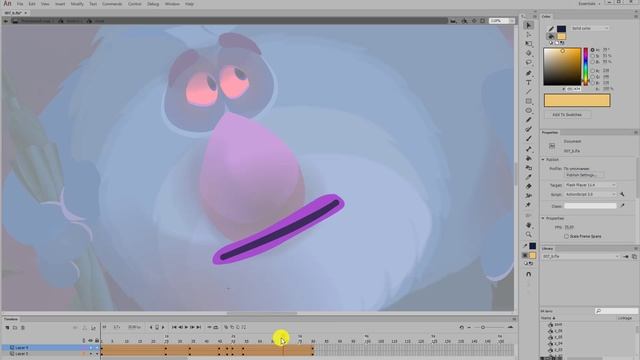
Task: Select the Rectangle tool
Action: [529, 101]
